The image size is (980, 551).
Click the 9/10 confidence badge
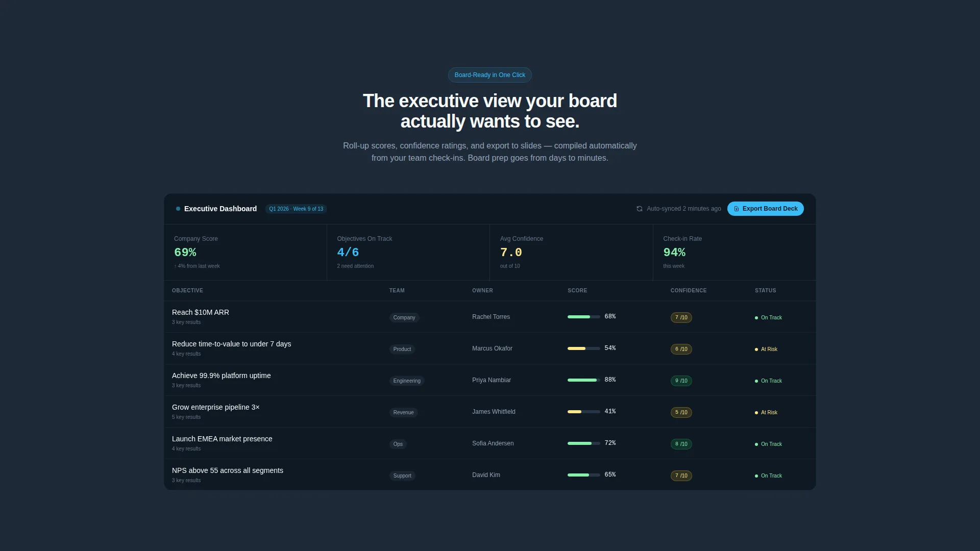(x=681, y=381)
